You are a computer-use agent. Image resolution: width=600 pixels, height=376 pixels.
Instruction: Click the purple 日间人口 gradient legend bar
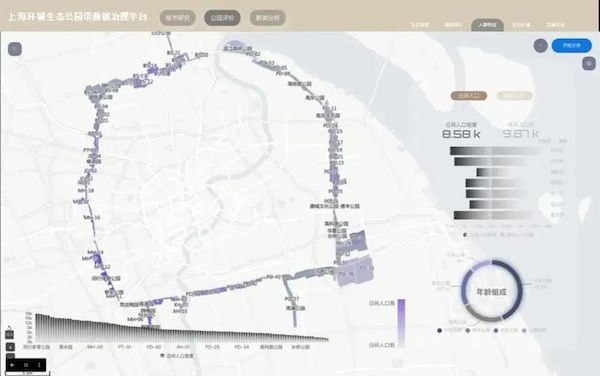pos(401,324)
